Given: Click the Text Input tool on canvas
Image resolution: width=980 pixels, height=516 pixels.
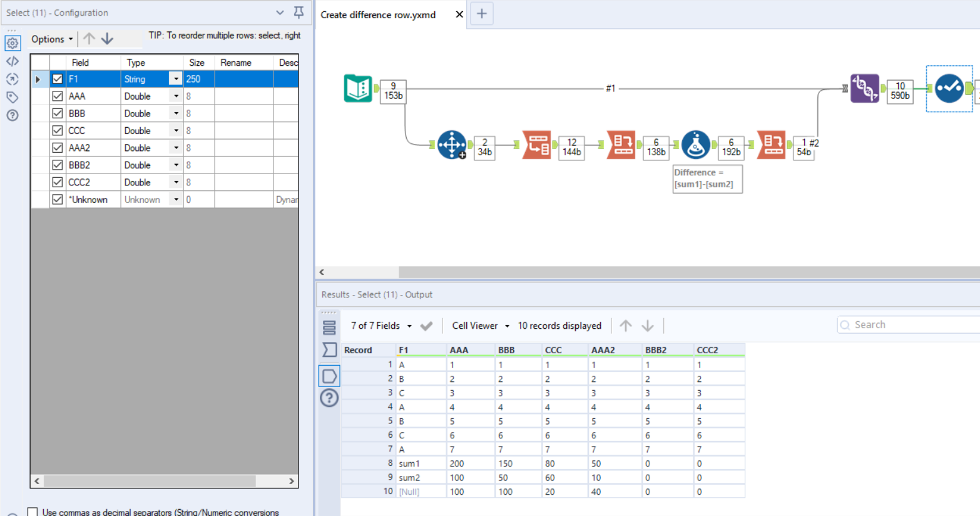Looking at the screenshot, I should [x=358, y=88].
